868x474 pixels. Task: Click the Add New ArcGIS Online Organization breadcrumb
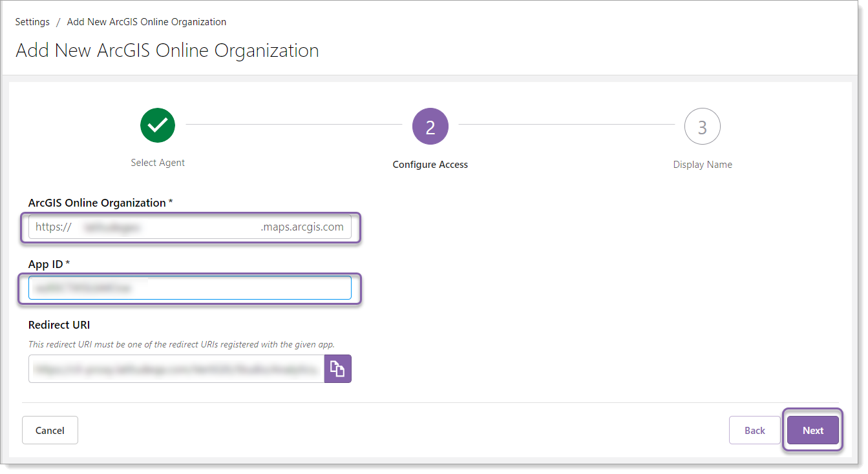point(146,21)
